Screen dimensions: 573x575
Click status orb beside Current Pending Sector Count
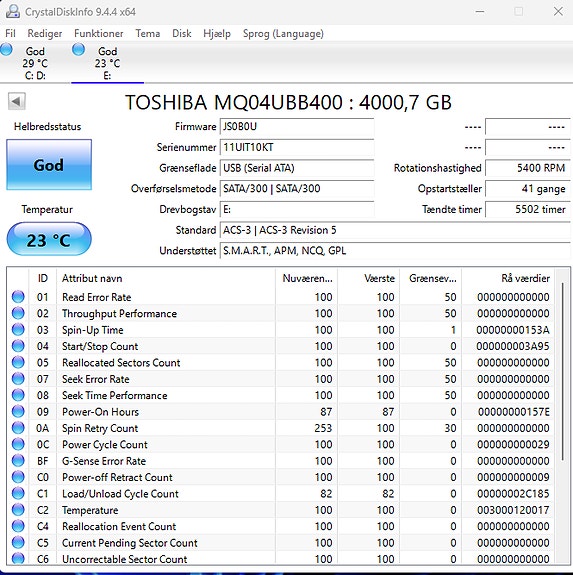coord(18,542)
